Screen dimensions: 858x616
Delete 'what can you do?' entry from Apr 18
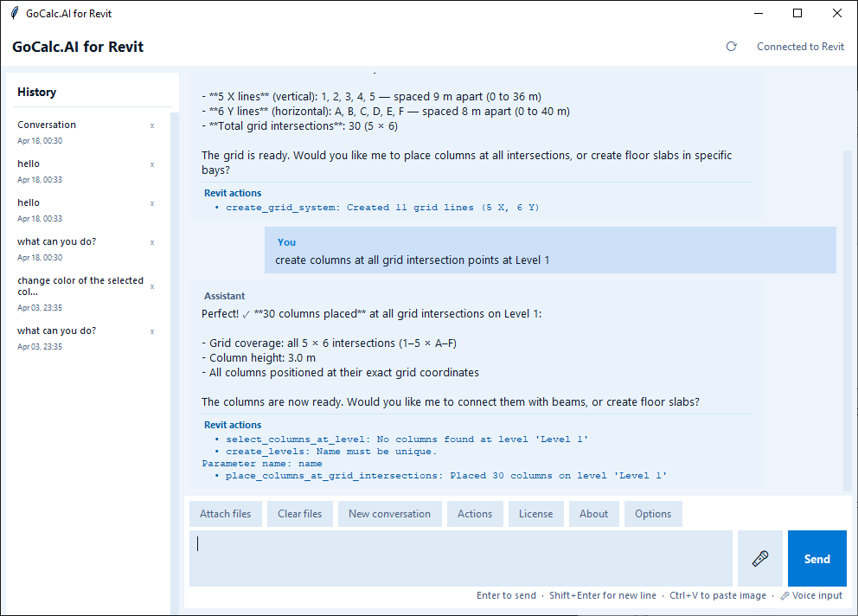coord(152,242)
